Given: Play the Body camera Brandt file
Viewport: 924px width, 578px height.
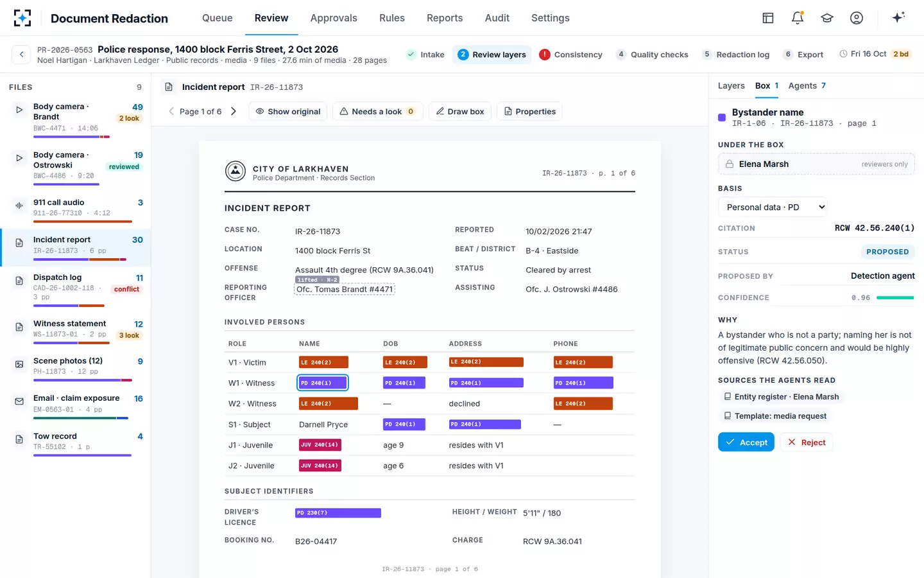Looking at the screenshot, I should 19,110.
